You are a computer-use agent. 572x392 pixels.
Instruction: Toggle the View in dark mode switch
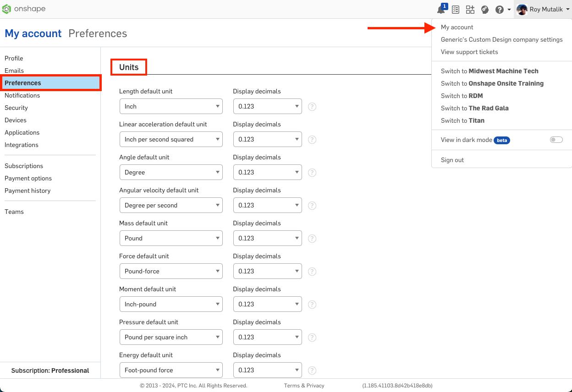tap(556, 140)
